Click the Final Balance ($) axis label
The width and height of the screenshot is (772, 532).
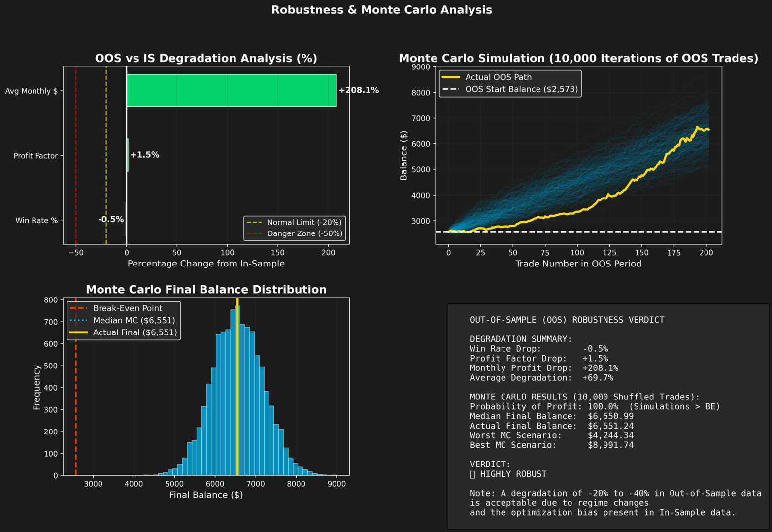point(206,495)
